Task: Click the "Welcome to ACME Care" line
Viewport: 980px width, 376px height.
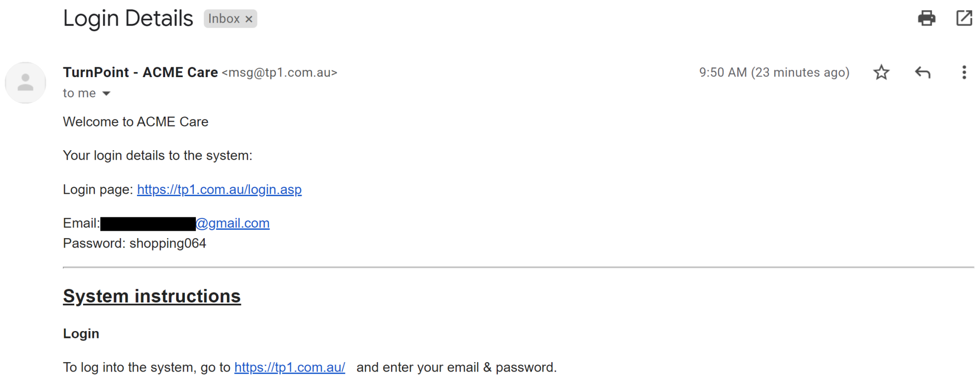Action: click(135, 122)
